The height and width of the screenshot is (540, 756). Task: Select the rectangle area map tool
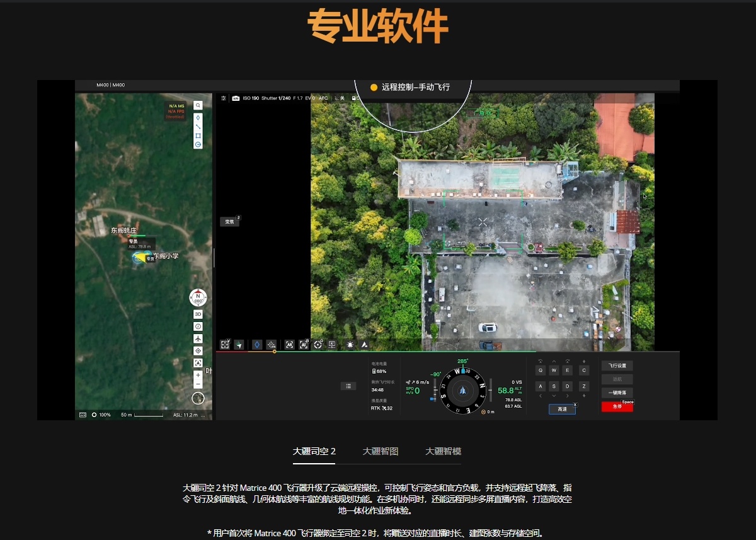[x=198, y=135]
